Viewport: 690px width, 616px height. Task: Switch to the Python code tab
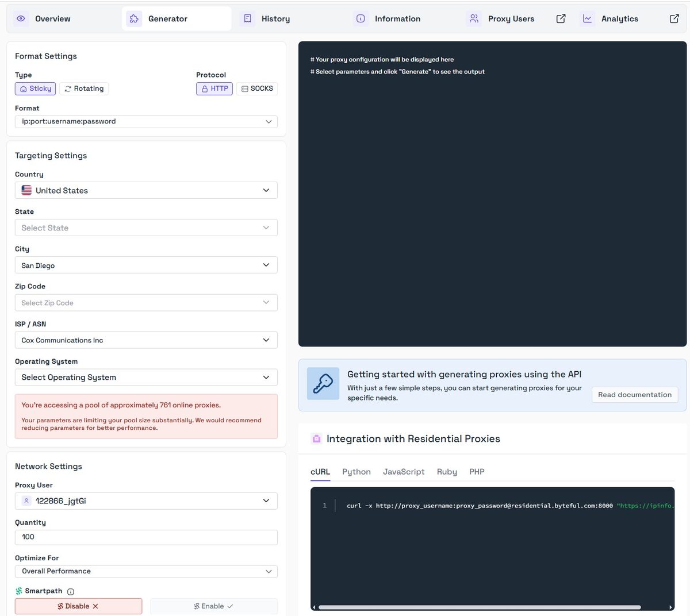[356, 472]
